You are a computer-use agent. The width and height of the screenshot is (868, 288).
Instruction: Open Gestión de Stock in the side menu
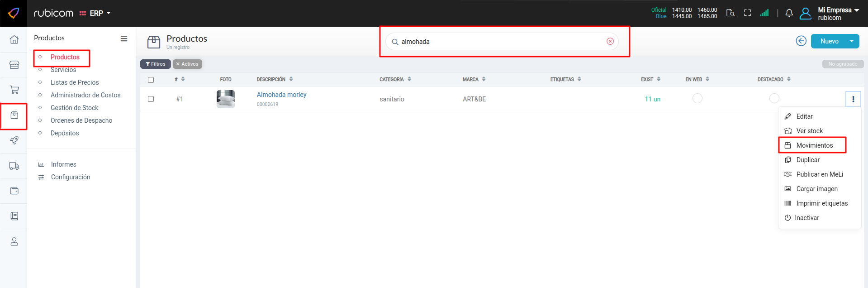[74, 108]
